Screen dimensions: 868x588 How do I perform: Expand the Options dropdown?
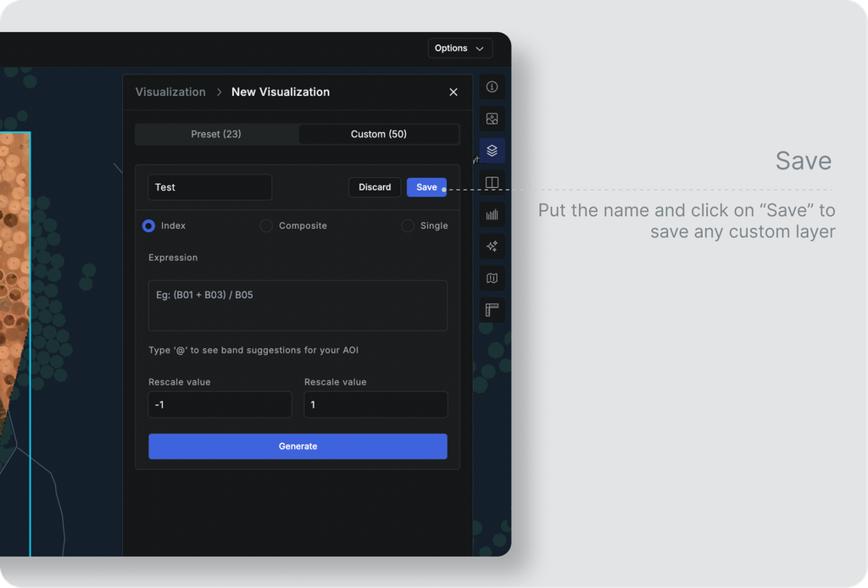tap(460, 48)
